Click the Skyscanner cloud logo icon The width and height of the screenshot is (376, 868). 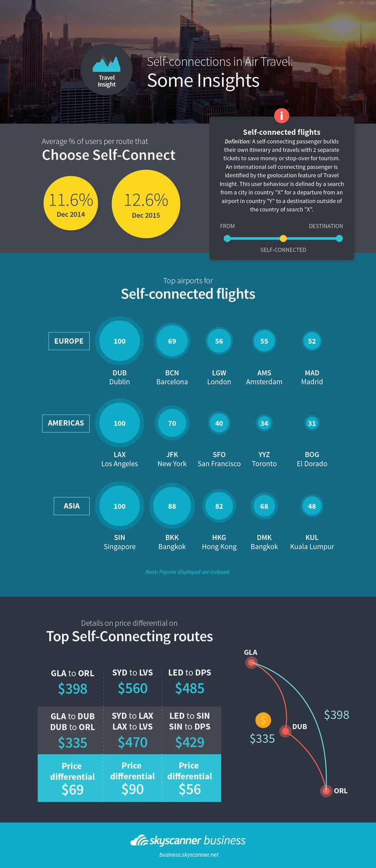pos(139,840)
